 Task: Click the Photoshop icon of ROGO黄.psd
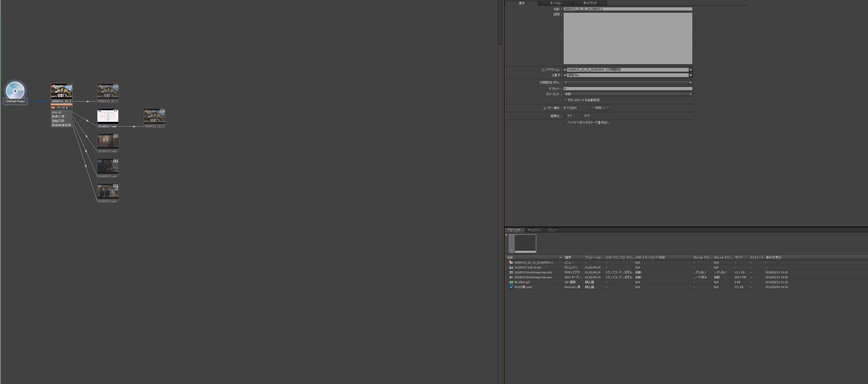[511, 287]
